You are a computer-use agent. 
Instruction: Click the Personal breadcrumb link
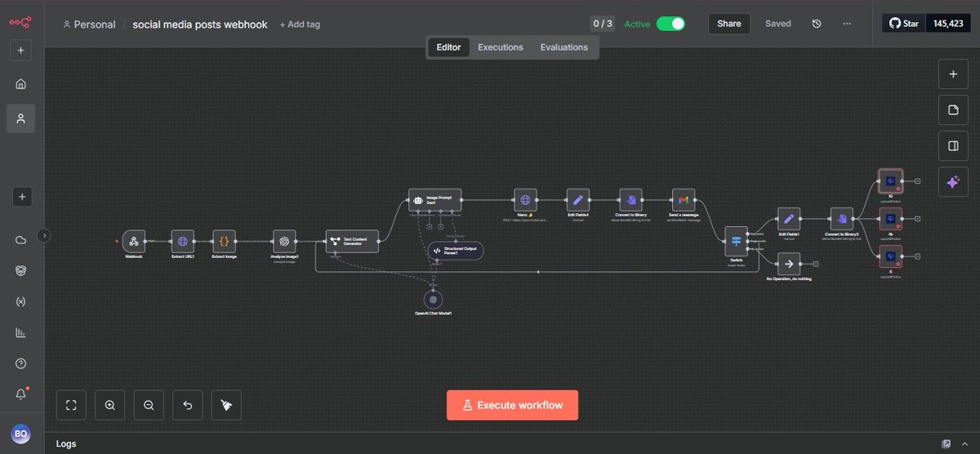pyautogui.click(x=89, y=24)
